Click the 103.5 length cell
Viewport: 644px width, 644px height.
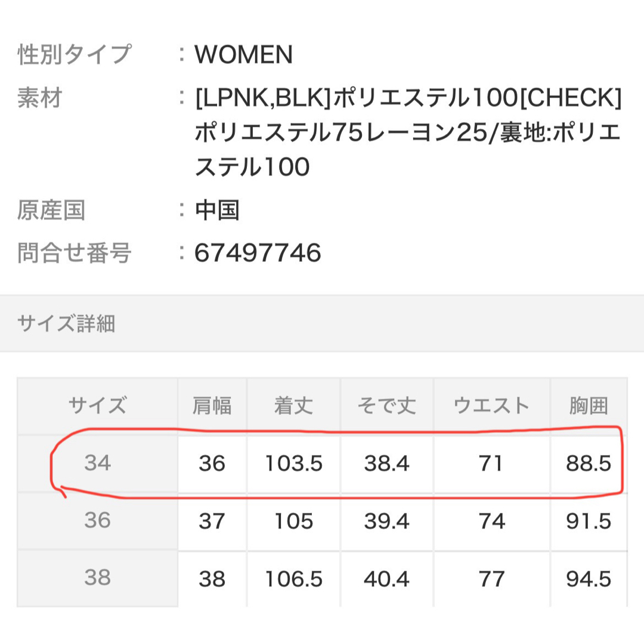tap(293, 463)
